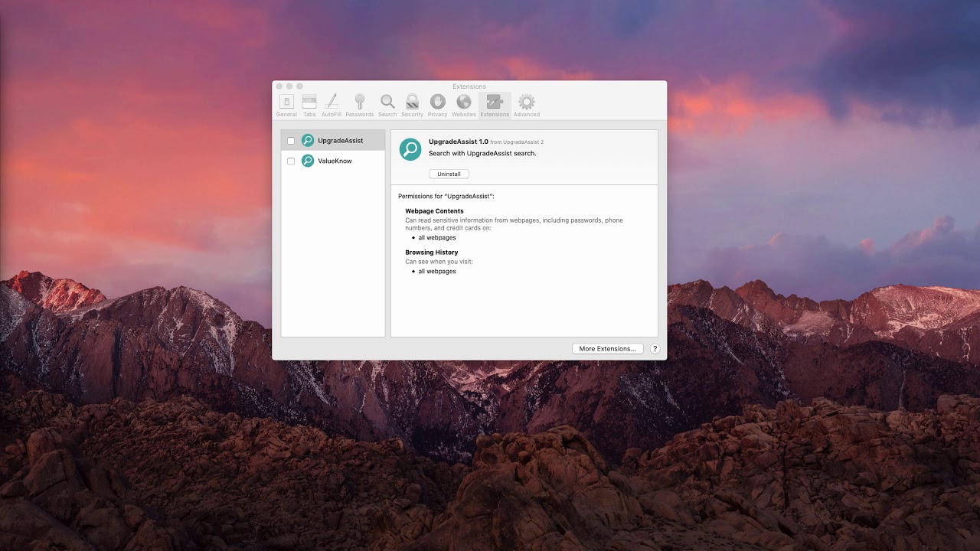Open More Extensions gallery
The height and width of the screenshot is (551, 980).
click(x=607, y=348)
